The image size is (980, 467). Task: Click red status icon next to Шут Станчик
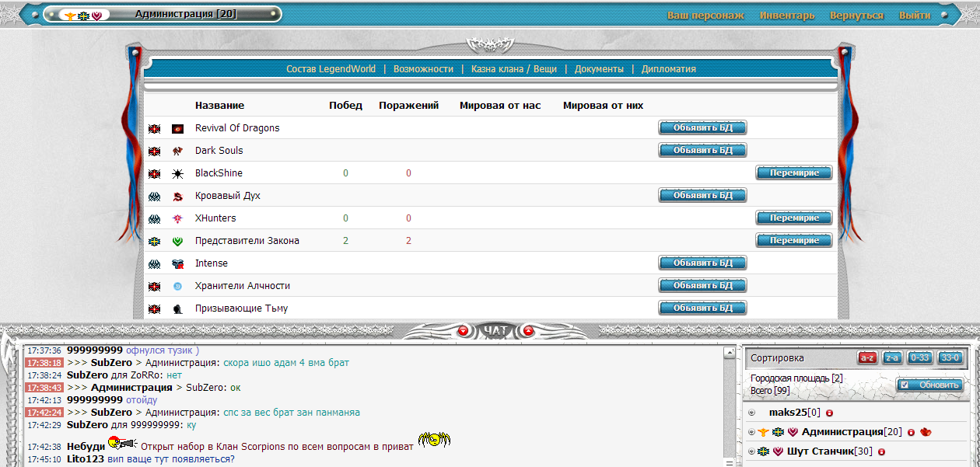(881, 451)
